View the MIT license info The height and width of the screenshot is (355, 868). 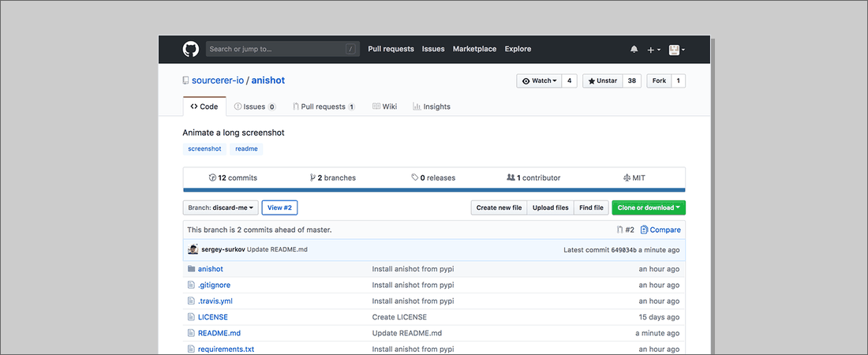point(634,177)
